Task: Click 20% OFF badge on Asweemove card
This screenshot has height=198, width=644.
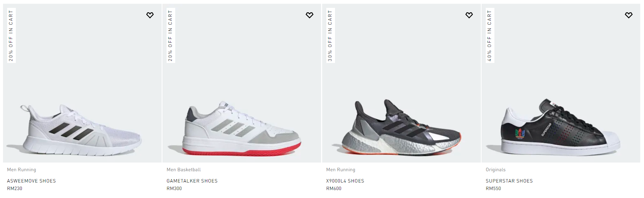Action: pyautogui.click(x=11, y=35)
